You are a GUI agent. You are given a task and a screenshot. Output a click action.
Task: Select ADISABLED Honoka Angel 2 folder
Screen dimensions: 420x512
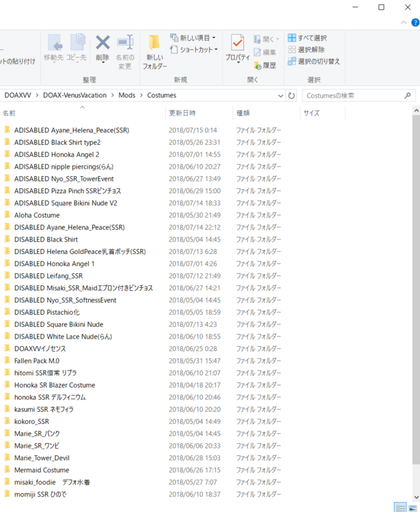pos(57,154)
